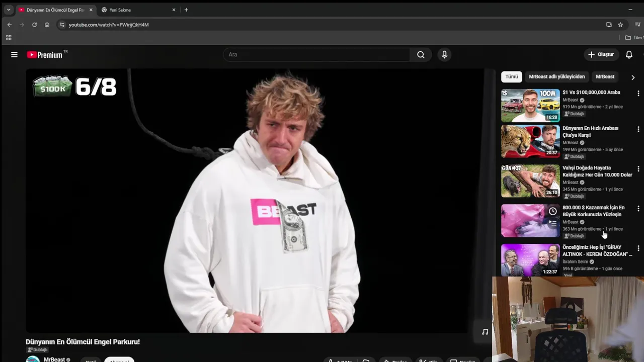Open site information icon in address bar
The image size is (644, 362).
coord(61,25)
